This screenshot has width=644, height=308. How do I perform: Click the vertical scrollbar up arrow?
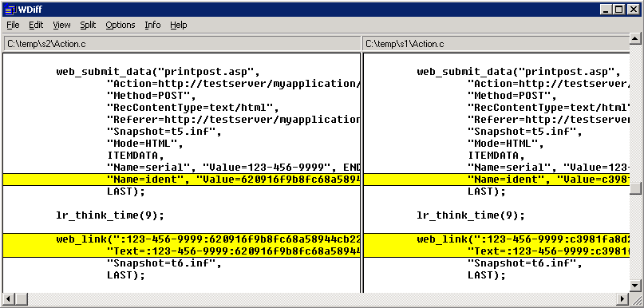pyautogui.click(x=635, y=38)
